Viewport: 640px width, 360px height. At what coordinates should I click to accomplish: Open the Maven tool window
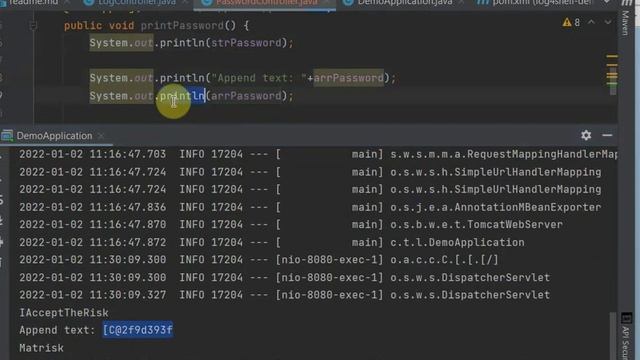coord(626,20)
